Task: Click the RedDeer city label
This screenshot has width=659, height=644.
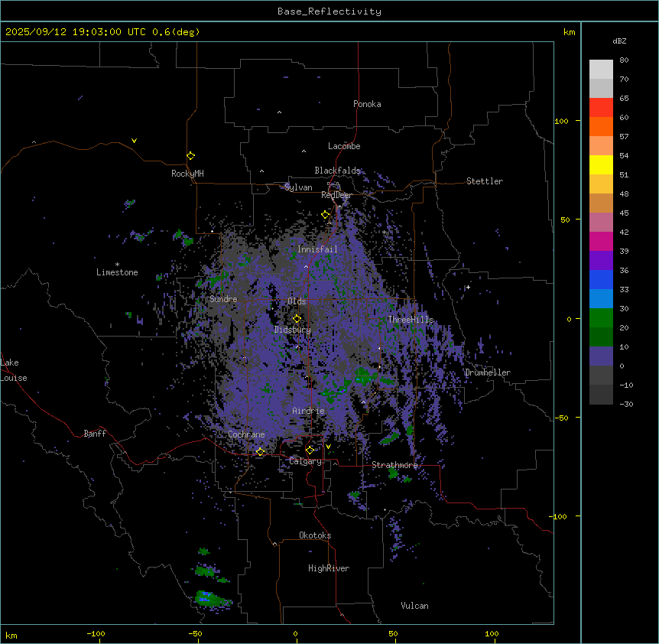Action: (x=336, y=195)
